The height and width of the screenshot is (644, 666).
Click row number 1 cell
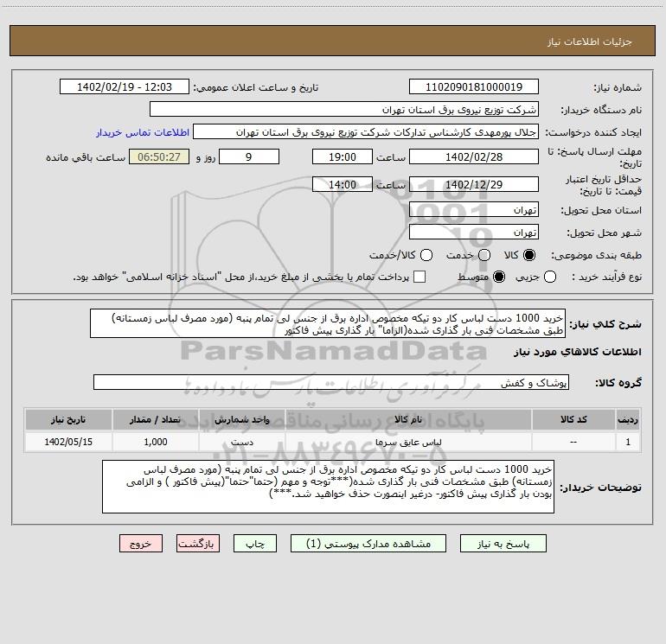pos(628,442)
